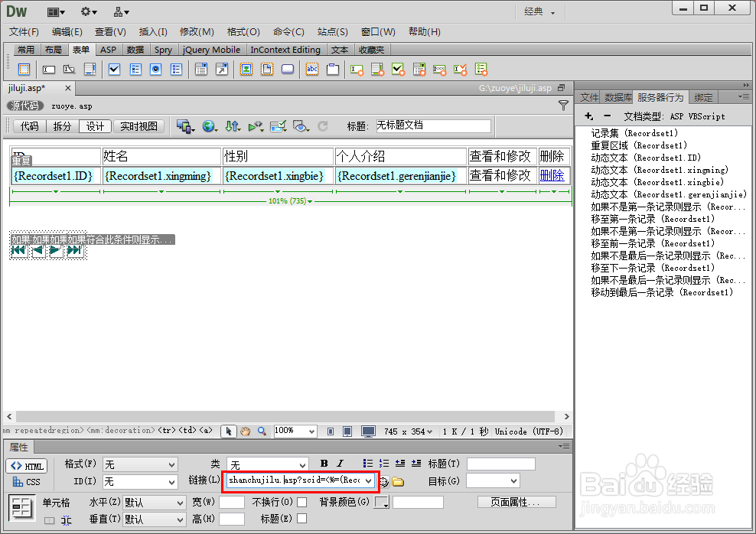The height and width of the screenshot is (534, 756).
Task: Click the Width (宽) input field
Action: click(x=231, y=502)
